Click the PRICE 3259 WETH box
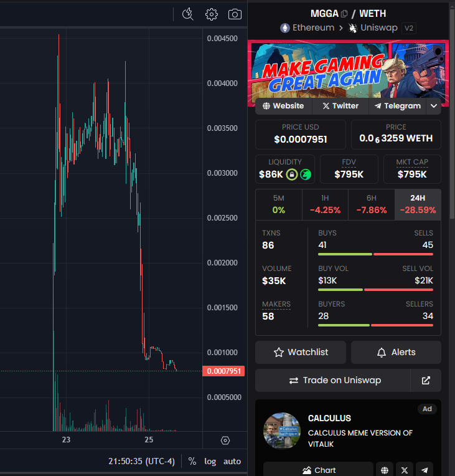The height and width of the screenshot is (476, 455). click(396, 135)
